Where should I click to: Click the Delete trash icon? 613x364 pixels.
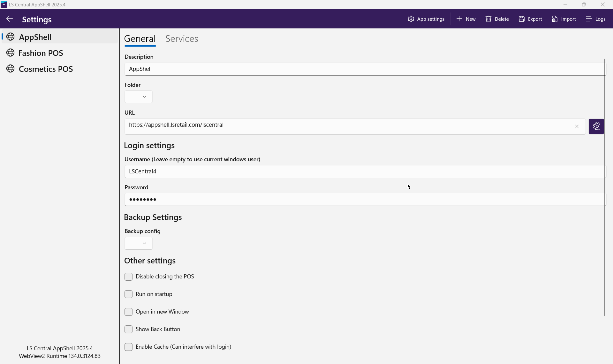(488, 19)
